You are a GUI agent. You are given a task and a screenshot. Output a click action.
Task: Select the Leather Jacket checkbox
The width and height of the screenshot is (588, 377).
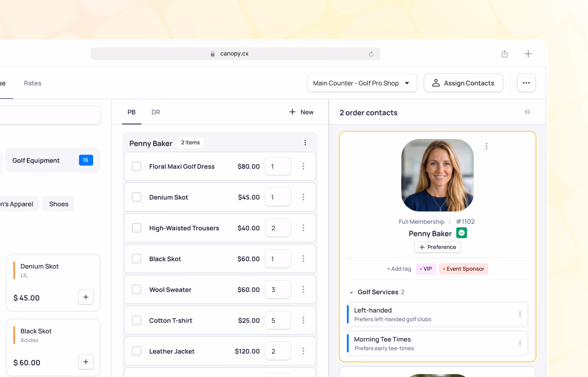tap(137, 351)
